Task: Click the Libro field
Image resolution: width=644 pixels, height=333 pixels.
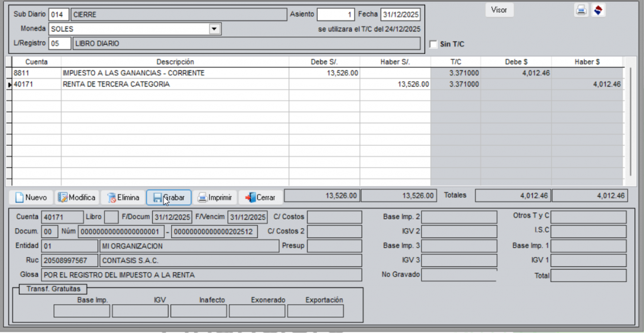Action: (111, 217)
